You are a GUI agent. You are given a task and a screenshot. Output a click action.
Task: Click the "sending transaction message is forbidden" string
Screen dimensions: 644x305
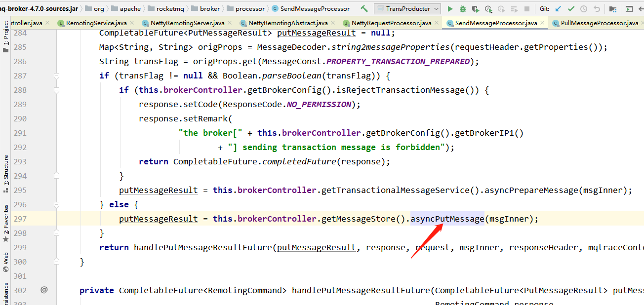coord(336,147)
